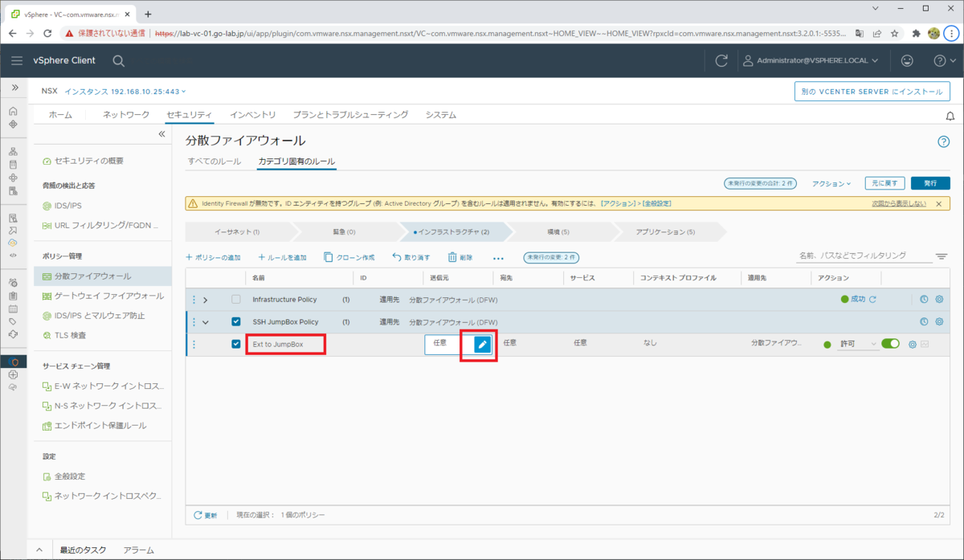This screenshot has height=560, width=964.
Task: Check the Infrastructure Policy checkbox
Action: 236,300
